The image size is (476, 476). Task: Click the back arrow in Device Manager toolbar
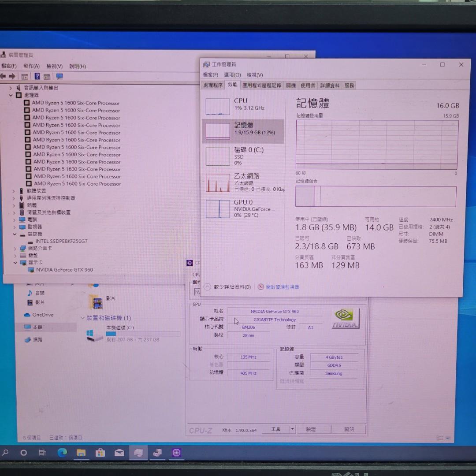point(3,76)
